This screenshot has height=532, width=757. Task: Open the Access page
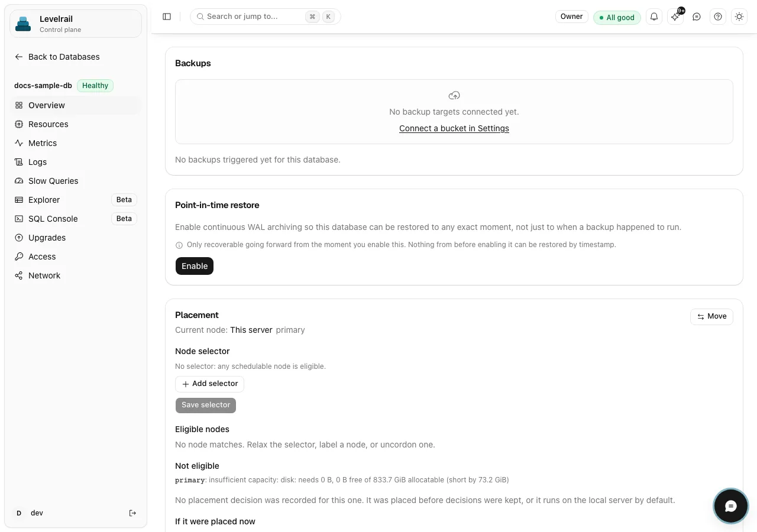point(76,257)
